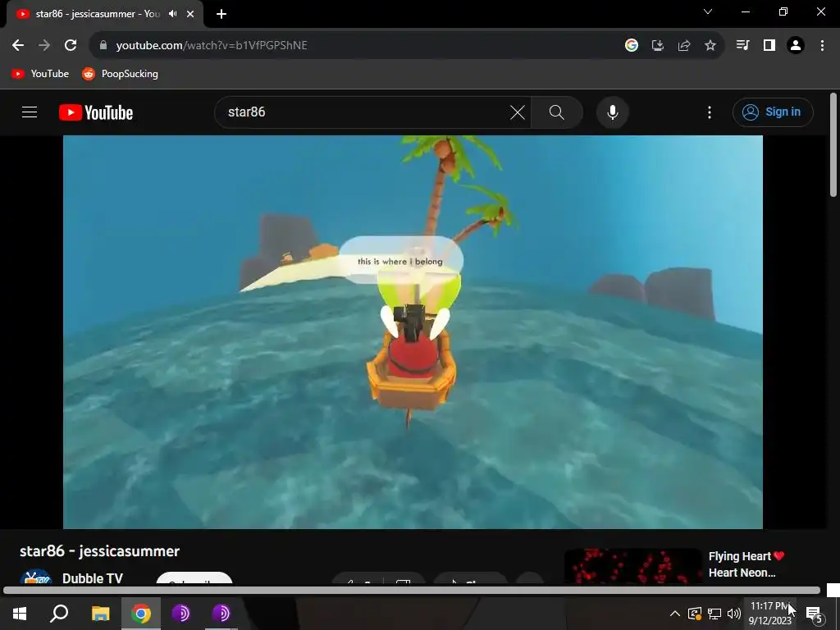Open second purple Tor Browser taskbar icon
Screen dimensions: 840x630
tap(221, 614)
